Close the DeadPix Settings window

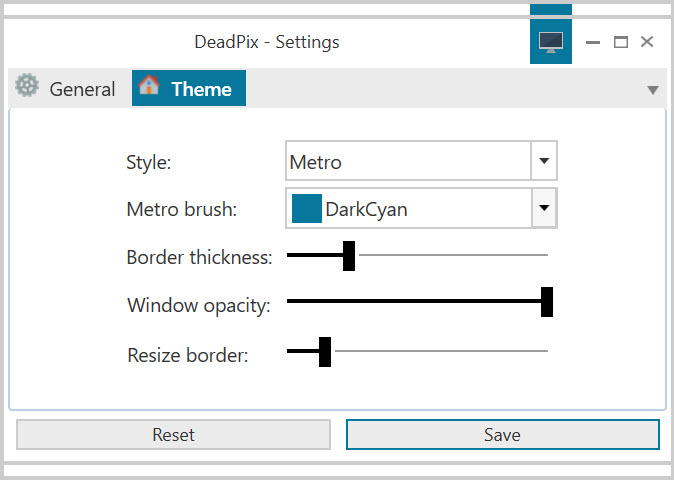(x=647, y=42)
